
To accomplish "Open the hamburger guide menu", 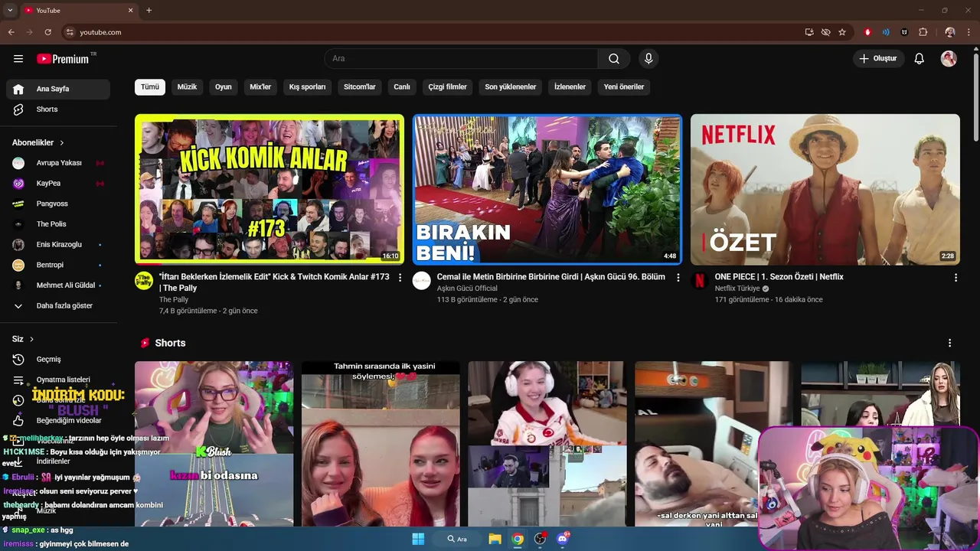I will point(18,59).
